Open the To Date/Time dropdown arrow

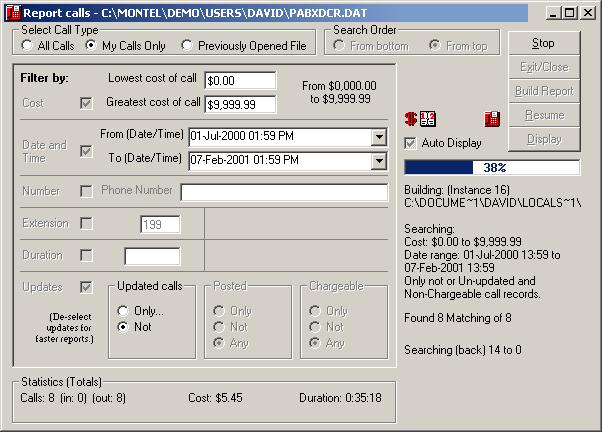[379, 161]
